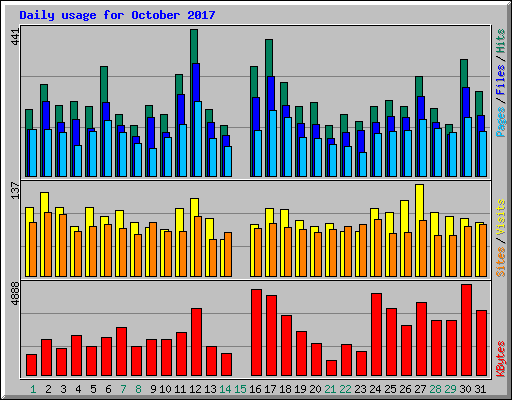The height and width of the screenshot is (400, 512).
Task: Select day label 18 on the x-axis
Action: [x=285, y=389]
